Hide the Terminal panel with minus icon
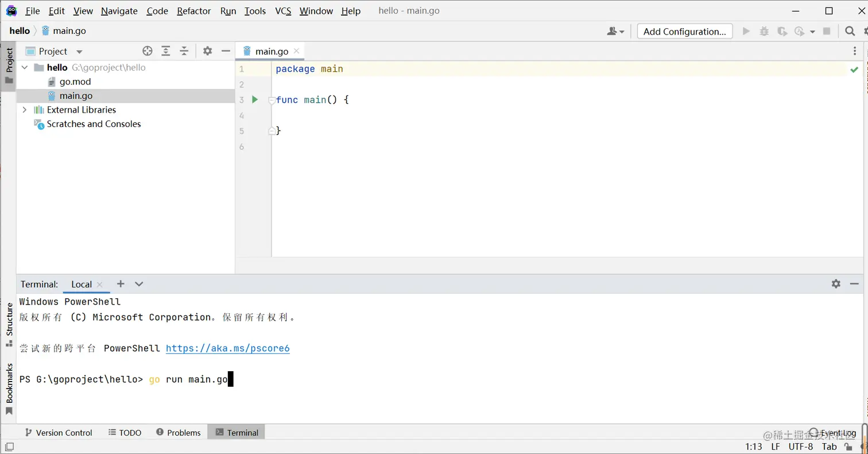 point(854,283)
